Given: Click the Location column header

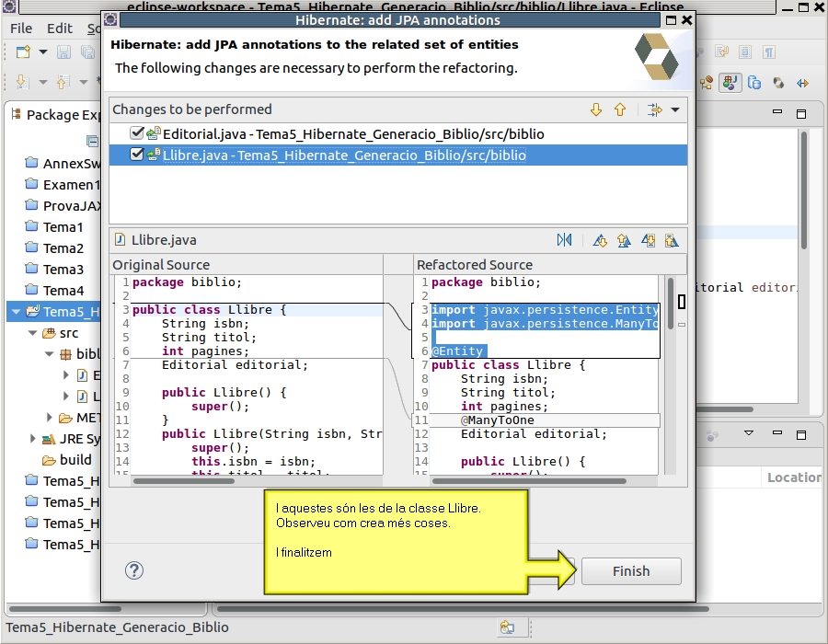Looking at the screenshot, I should pos(794,477).
